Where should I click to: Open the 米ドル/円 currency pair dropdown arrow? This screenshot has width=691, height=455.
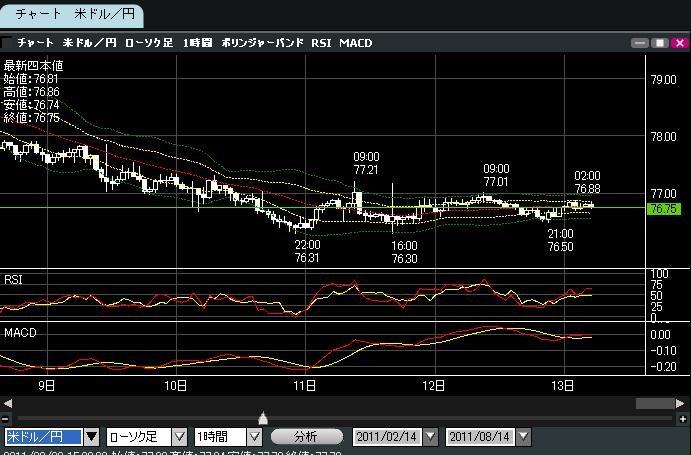pyautogui.click(x=91, y=437)
